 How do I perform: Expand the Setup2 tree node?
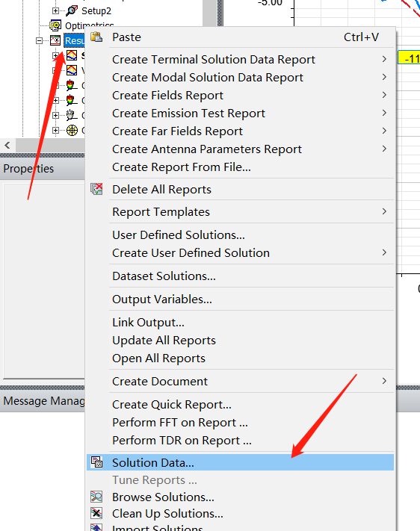55,11
